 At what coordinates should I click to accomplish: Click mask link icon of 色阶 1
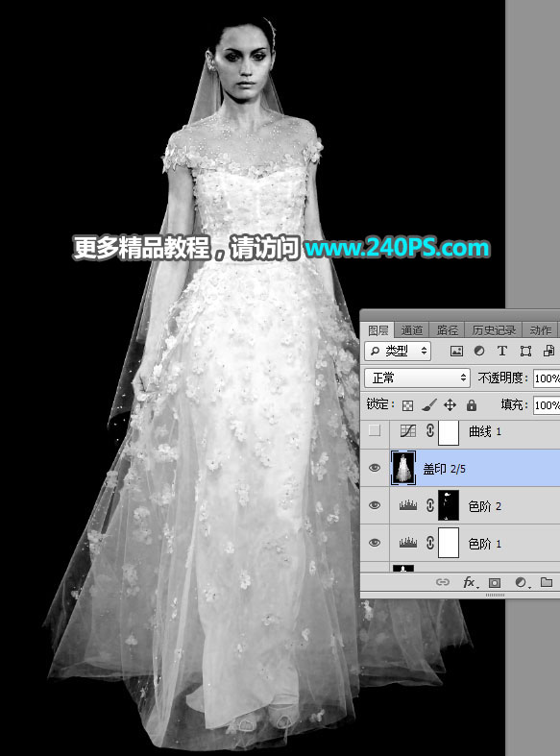point(430,543)
